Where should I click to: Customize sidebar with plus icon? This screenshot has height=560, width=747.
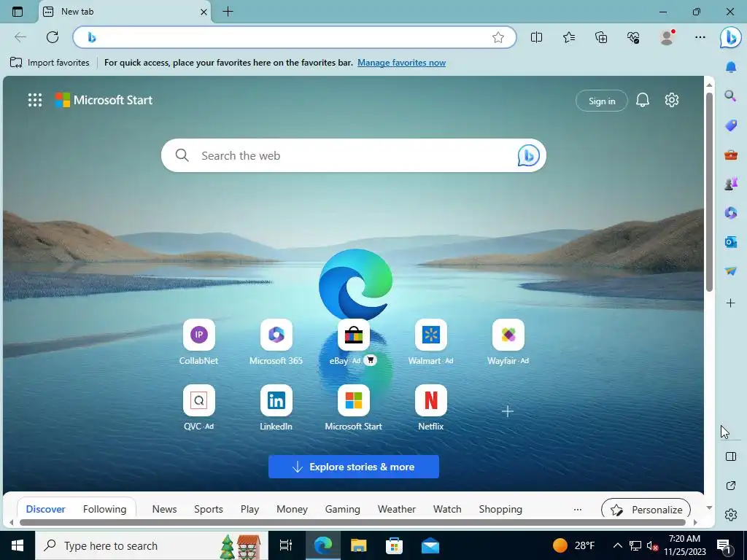[731, 303]
